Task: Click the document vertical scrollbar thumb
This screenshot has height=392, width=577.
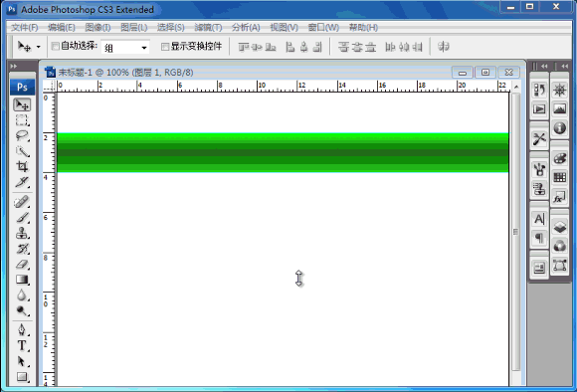Action: [516, 232]
